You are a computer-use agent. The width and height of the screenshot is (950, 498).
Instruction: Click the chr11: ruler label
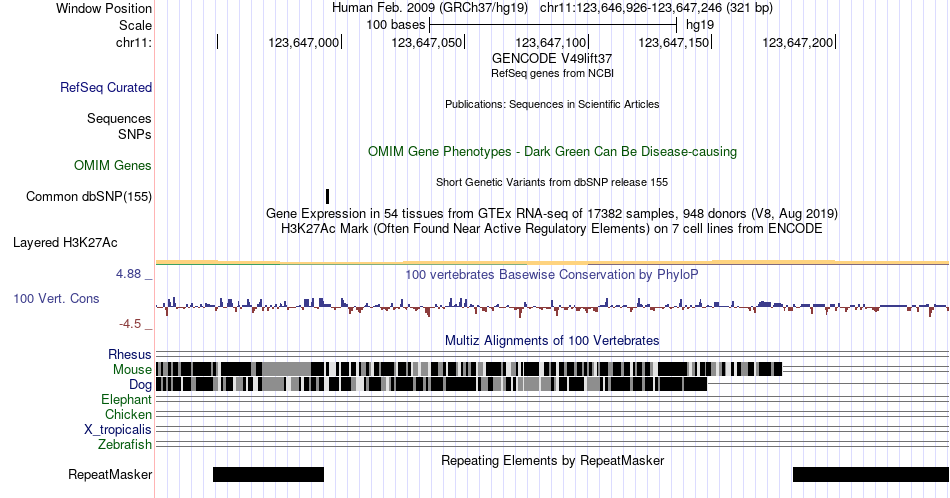[x=134, y=42]
